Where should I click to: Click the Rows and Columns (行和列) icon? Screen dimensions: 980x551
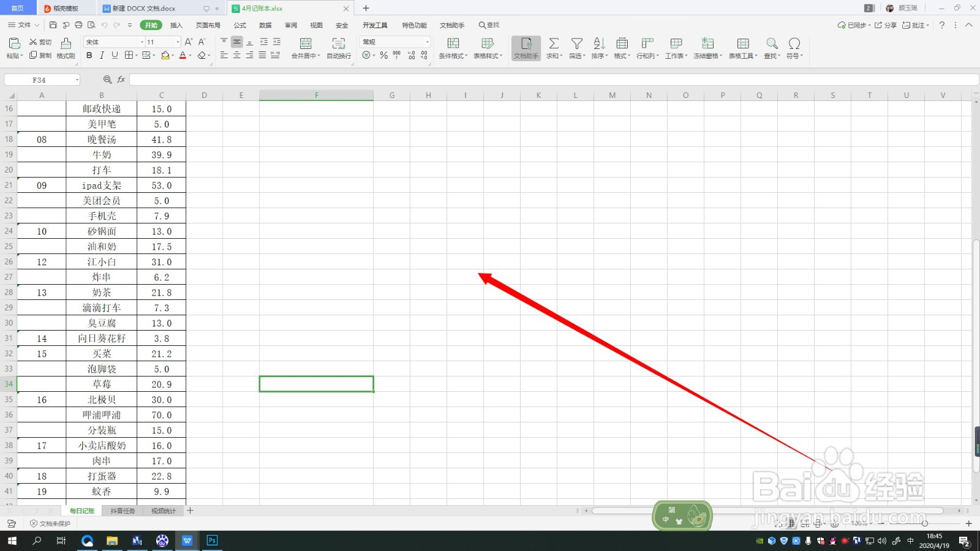pos(647,43)
